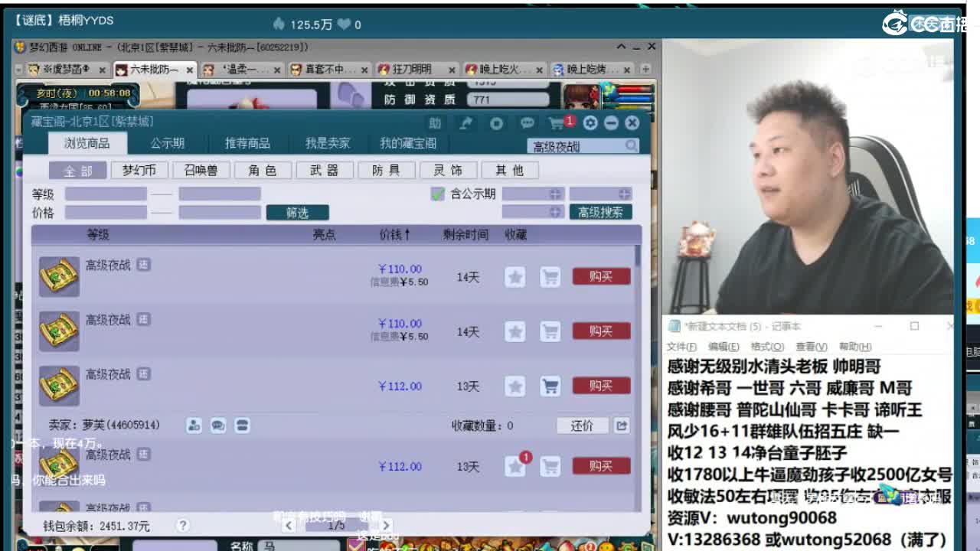Open the chat bubble icon in header
The image size is (980, 551).
tap(527, 123)
